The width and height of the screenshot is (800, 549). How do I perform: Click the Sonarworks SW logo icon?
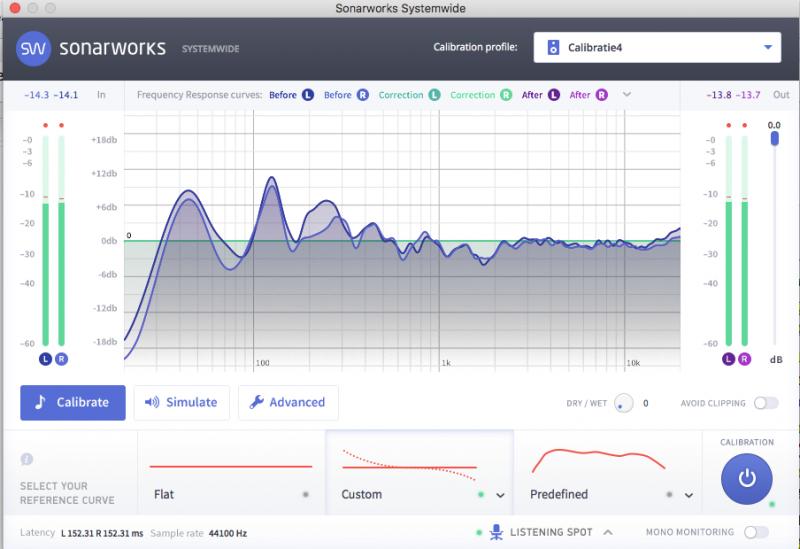tap(33, 48)
